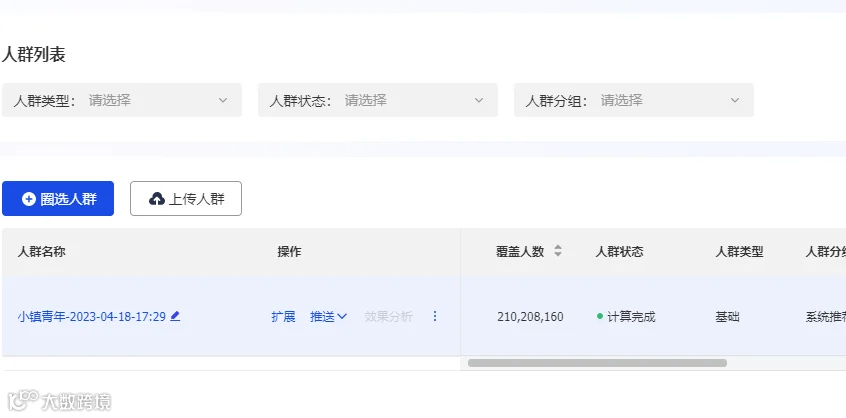Click the watermark logo at bottom left
The width and height of the screenshot is (846, 418).
click(59, 401)
